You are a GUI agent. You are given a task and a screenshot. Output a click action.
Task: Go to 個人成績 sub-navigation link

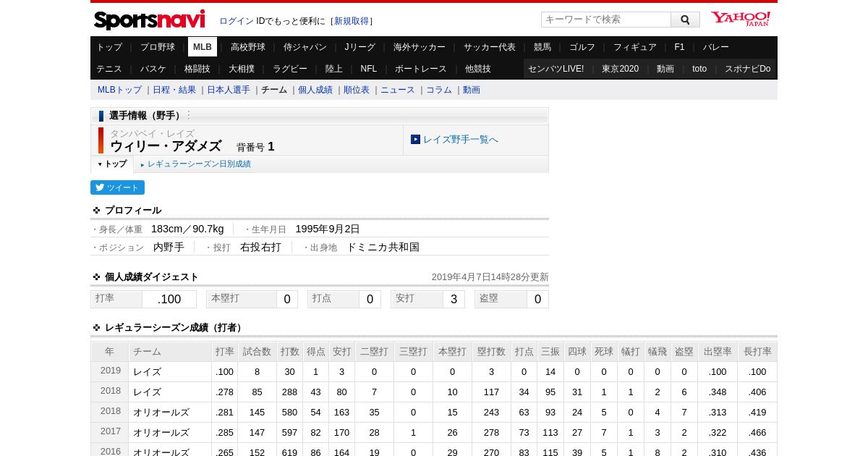point(315,90)
